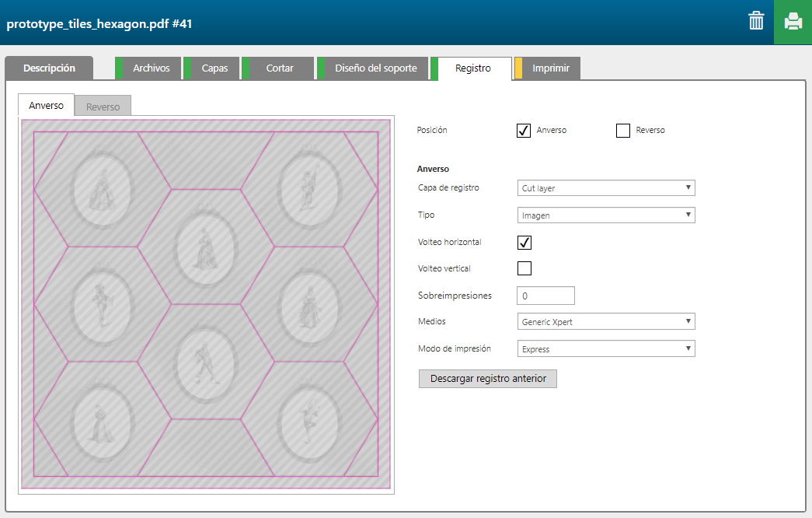Expand the Modo de impresión dropdown

[x=606, y=349]
